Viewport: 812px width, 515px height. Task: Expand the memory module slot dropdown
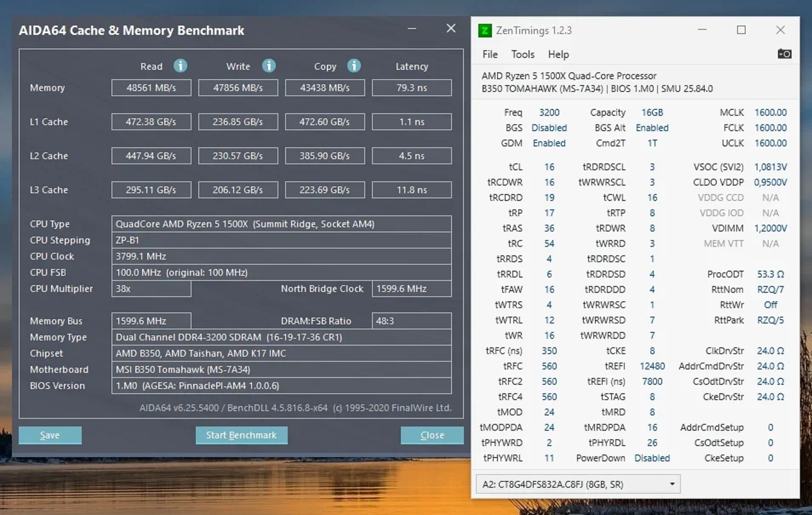tap(578, 484)
